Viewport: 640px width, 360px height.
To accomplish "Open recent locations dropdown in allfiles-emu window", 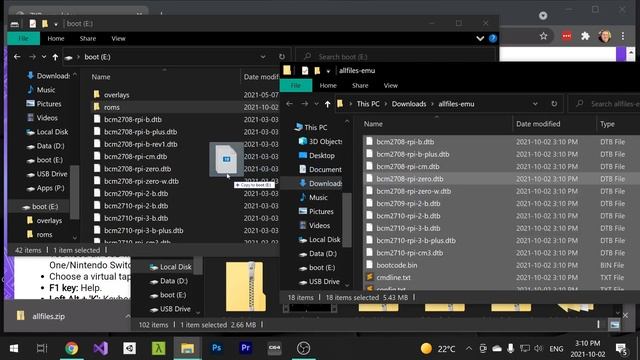I will 316,104.
